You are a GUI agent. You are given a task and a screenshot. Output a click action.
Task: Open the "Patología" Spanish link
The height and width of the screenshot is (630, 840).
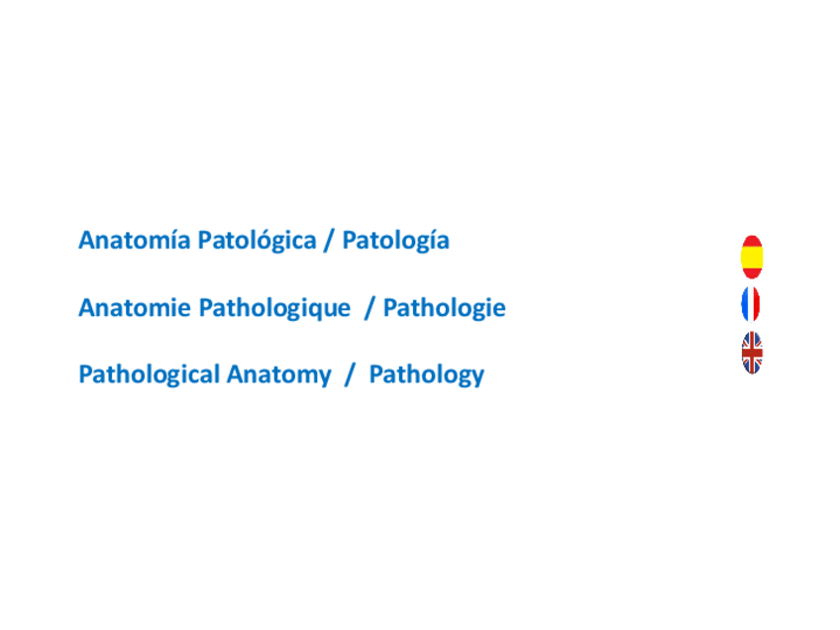click(x=395, y=241)
